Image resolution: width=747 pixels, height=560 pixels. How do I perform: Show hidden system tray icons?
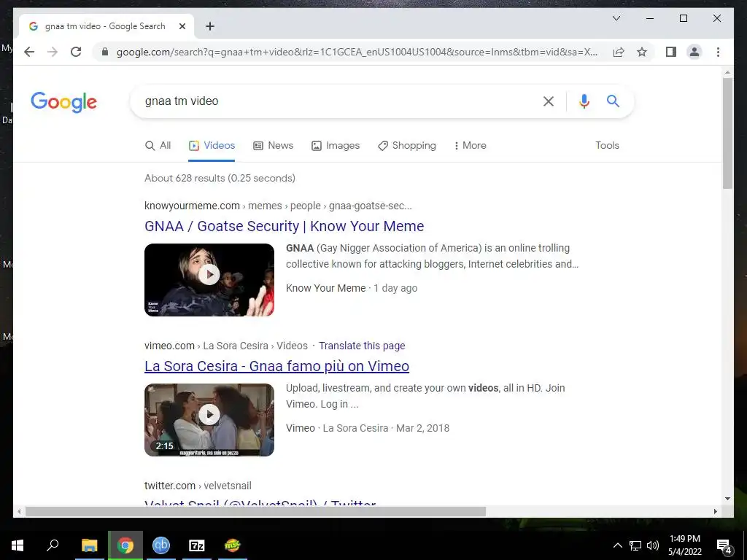(x=617, y=545)
